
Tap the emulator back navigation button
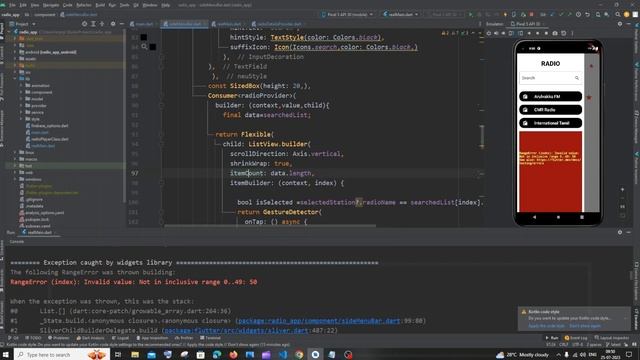[x=534, y=217]
